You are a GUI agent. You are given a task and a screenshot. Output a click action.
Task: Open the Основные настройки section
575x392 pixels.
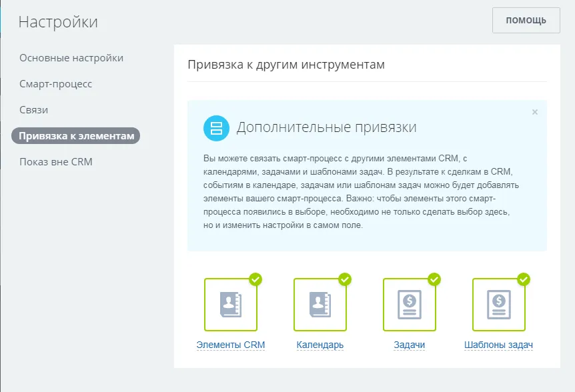click(71, 58)
